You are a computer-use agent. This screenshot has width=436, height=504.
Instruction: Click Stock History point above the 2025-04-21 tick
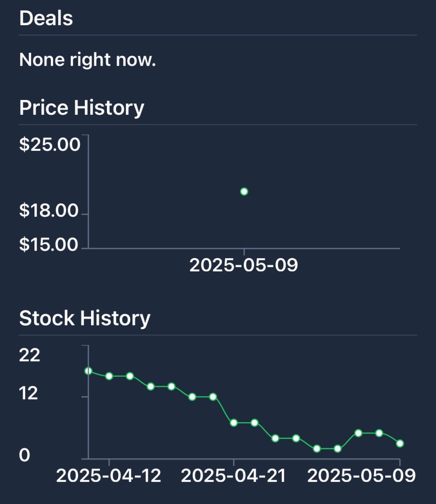[234, 423]
